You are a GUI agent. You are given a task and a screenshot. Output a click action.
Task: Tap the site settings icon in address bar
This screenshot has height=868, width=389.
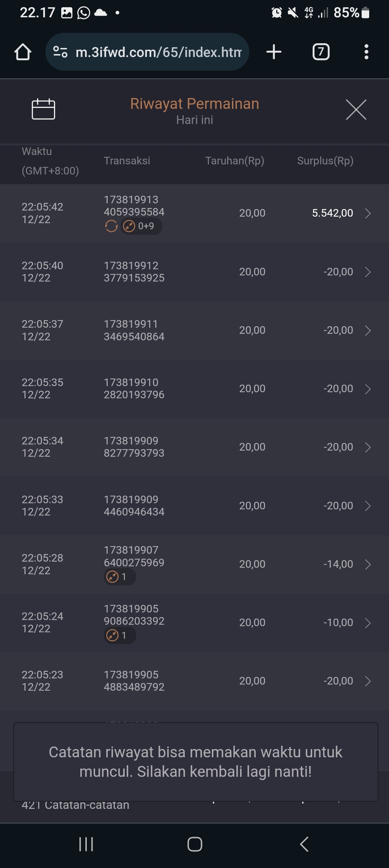pos(60,52)
